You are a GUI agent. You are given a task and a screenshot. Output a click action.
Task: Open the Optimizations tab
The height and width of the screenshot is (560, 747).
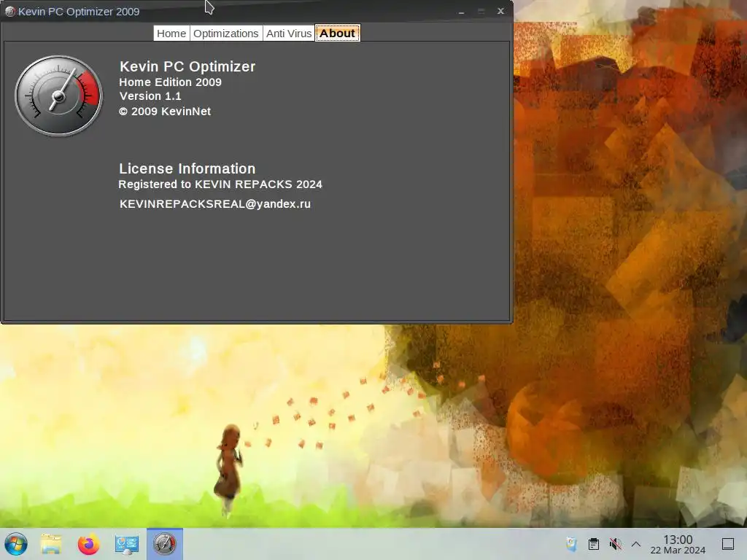[x=226, y=34]
